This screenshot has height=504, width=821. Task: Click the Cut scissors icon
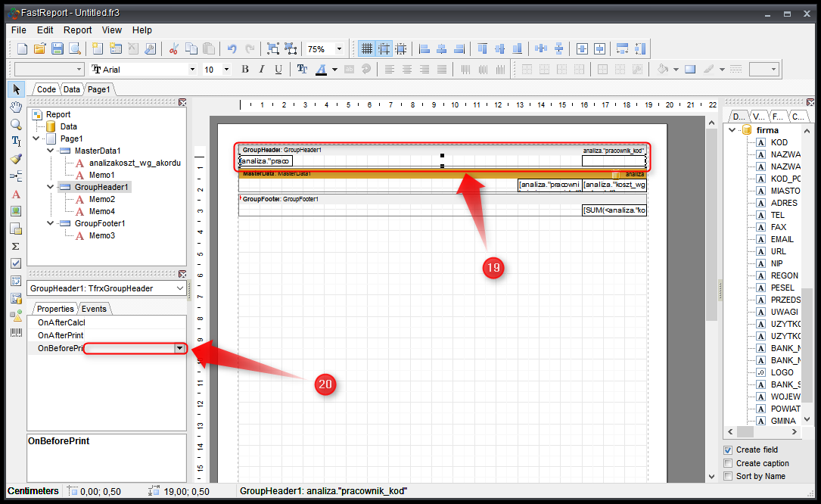pos(173,48)
